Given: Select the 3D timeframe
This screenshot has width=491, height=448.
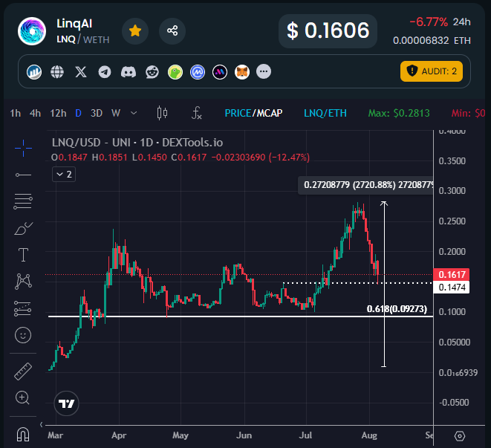Looking at the screenshot, I should tap(97, 113).
